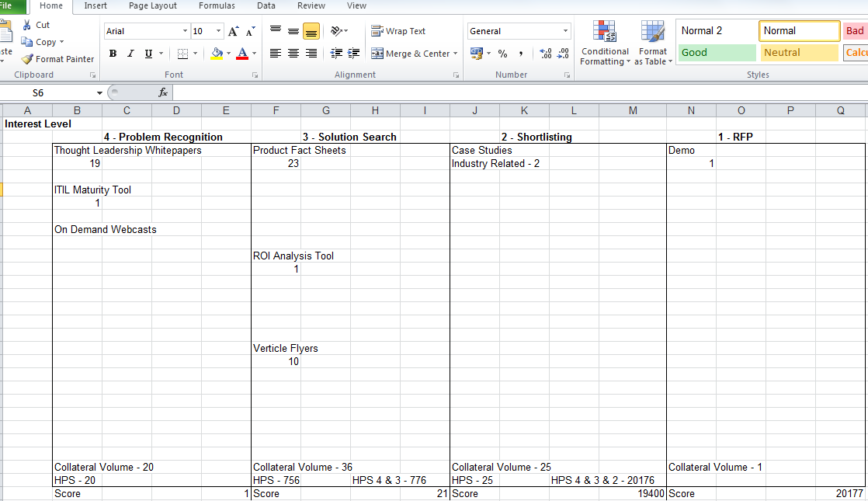The width and height of the screenshot is (868, 501).
Task: Switch to the Formulas tab
Action: 217,5
